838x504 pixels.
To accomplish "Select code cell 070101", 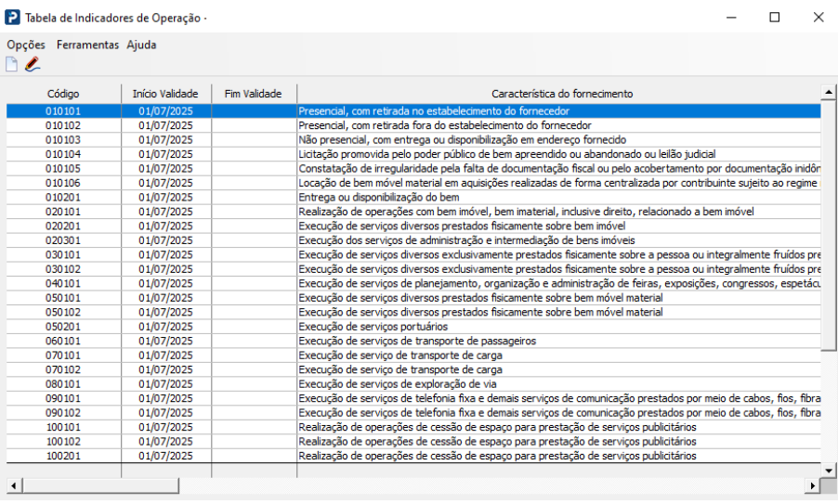I will [x=63, y=356].
